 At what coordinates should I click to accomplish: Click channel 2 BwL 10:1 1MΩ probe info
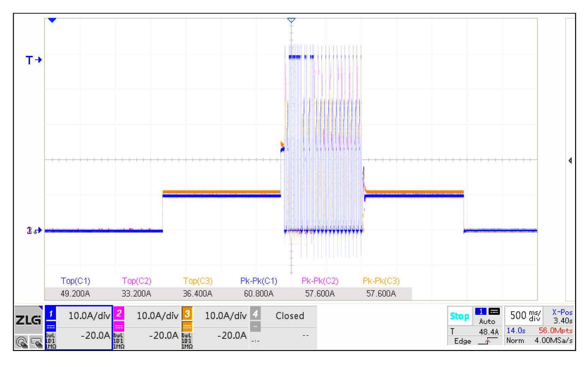(x=119, y=341)
